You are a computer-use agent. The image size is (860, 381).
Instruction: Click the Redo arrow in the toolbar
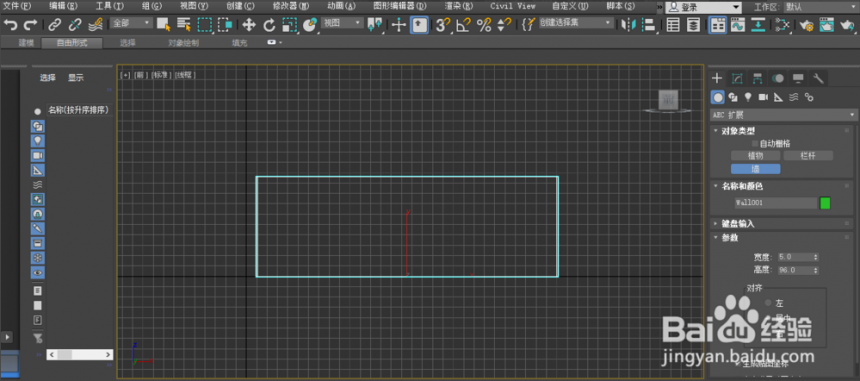(31, 25)
